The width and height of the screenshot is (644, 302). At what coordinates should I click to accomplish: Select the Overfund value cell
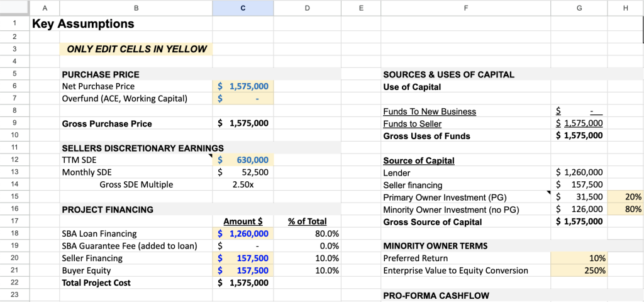pyautogui.click(x=243, y=99)
